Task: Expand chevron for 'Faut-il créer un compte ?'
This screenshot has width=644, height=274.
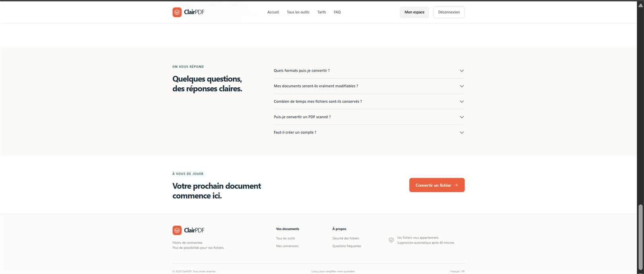Action: coord(462,132)
